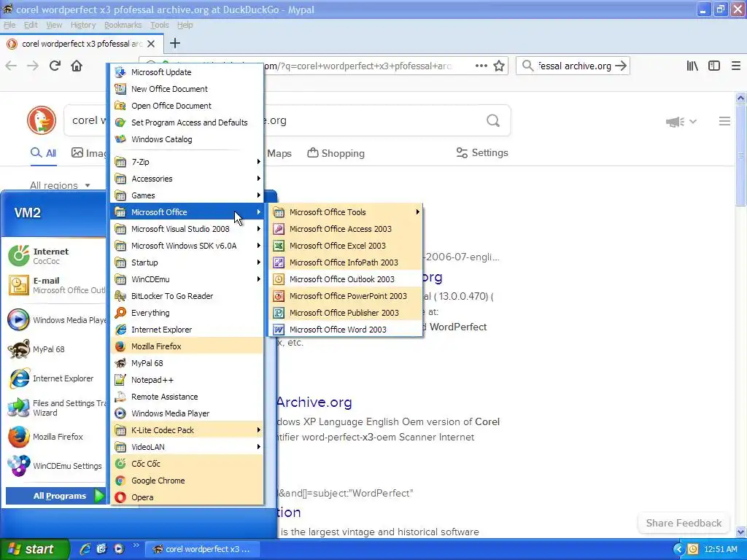Open WinCDEmu Settings from Start menu
Image resolution: width=747 pixels, height=560 pixels.
pos(55,466)
